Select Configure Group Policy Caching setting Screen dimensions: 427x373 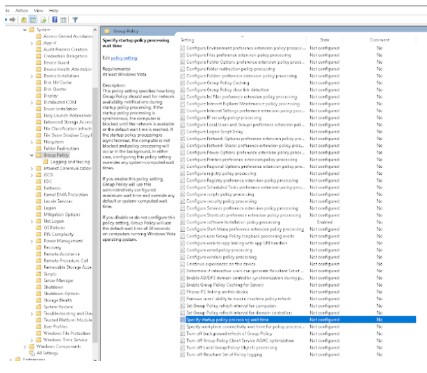click(218, 83)
